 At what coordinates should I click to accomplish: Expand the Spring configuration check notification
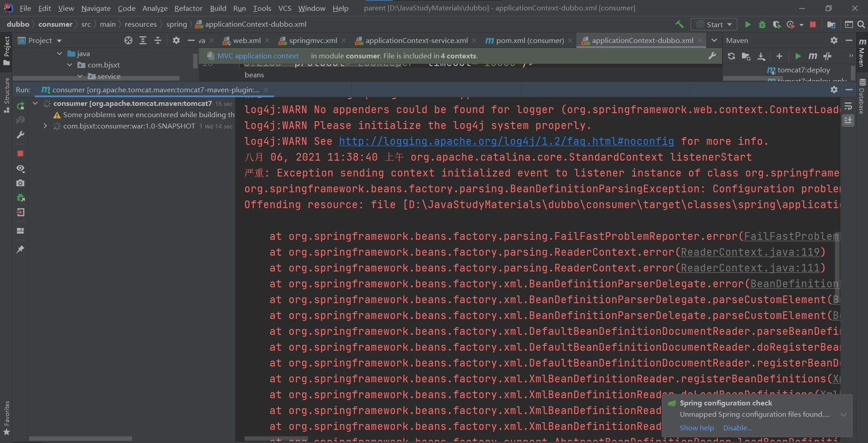click(x=844, y=414)
